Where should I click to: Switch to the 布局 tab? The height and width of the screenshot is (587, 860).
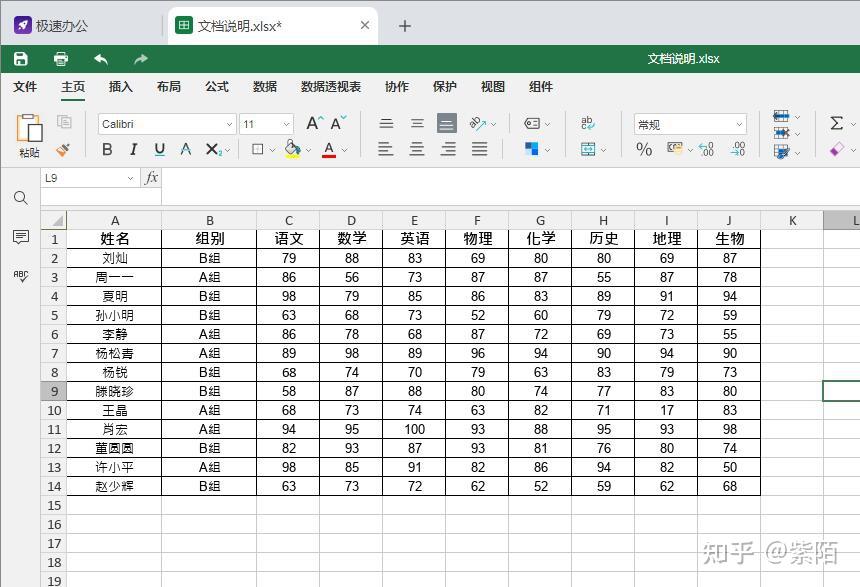click(x=168, y=87)
